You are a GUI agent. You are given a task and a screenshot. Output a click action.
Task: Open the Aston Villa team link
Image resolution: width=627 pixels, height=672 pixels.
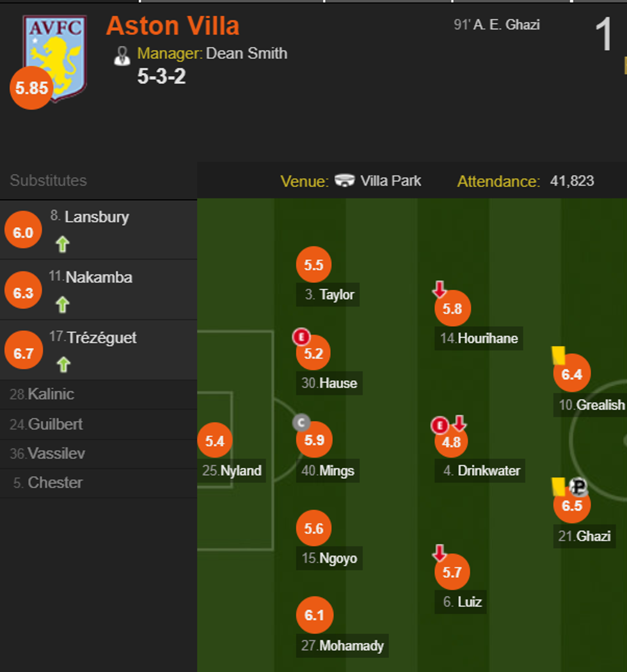[x=173, y=26]
